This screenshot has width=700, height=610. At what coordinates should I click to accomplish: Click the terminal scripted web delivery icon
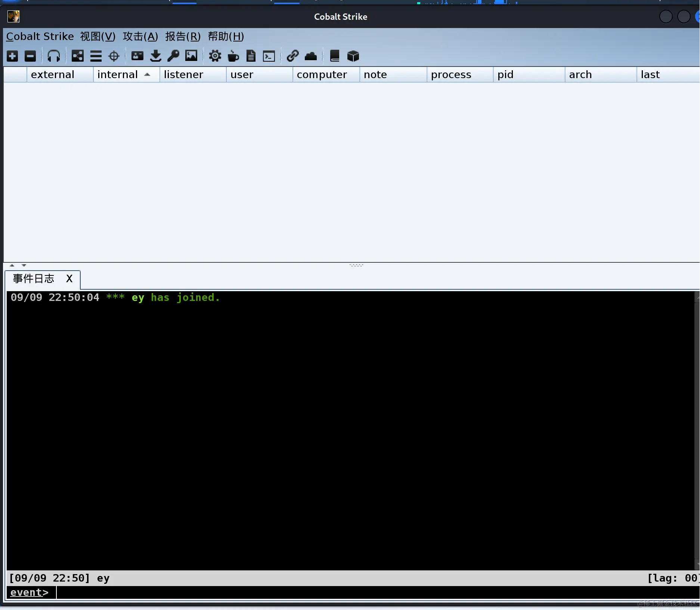pyautogui.click(x=269, y=56)
